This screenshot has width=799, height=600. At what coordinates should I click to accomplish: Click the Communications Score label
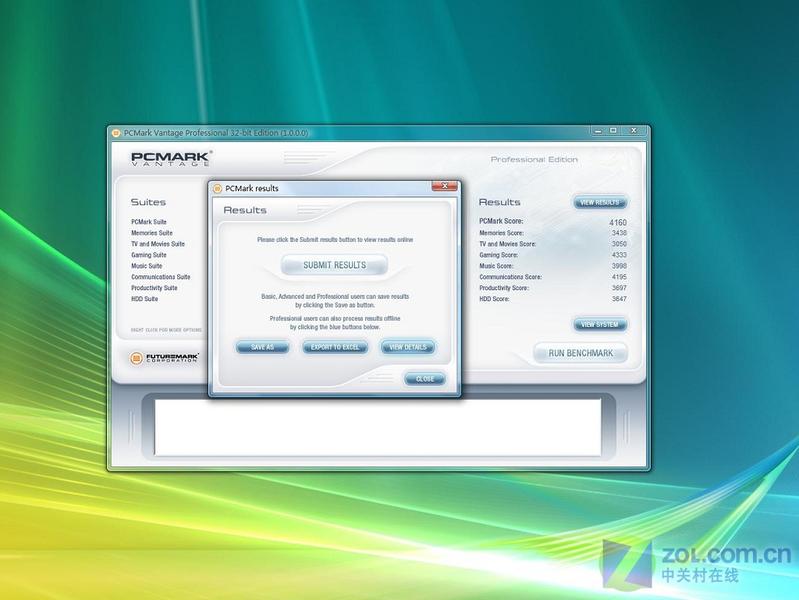(x=511, y=277)
